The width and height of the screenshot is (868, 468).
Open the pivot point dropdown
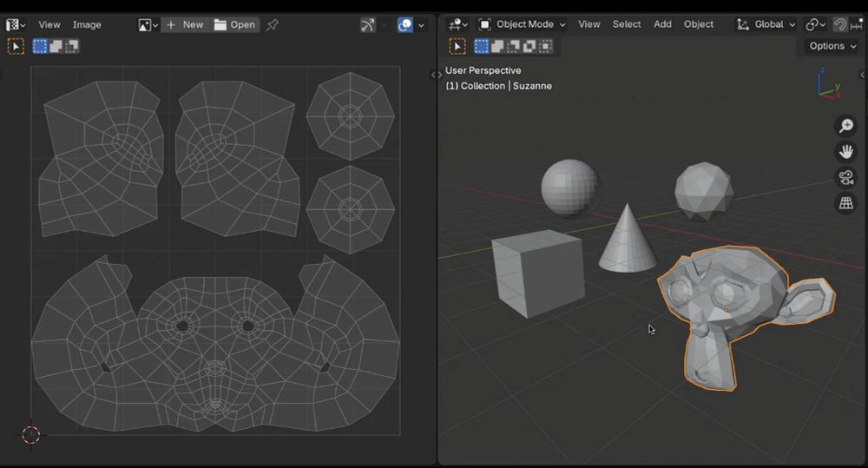click(x=815, y=25)
